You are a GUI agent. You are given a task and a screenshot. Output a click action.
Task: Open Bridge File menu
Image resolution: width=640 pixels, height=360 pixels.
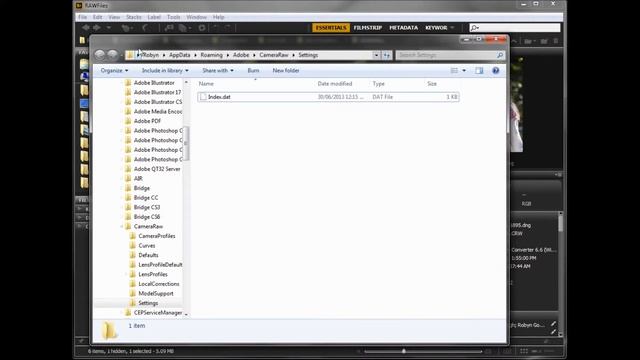point(82,17)
